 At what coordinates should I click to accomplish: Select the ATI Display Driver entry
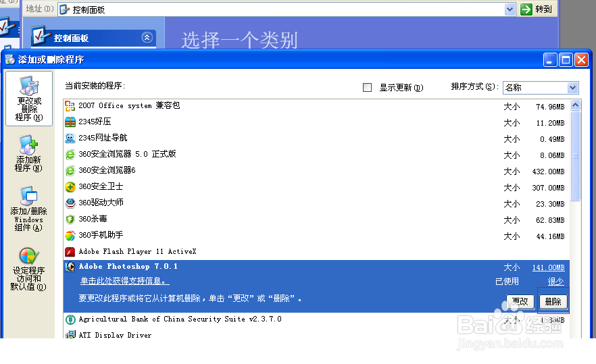316,334
